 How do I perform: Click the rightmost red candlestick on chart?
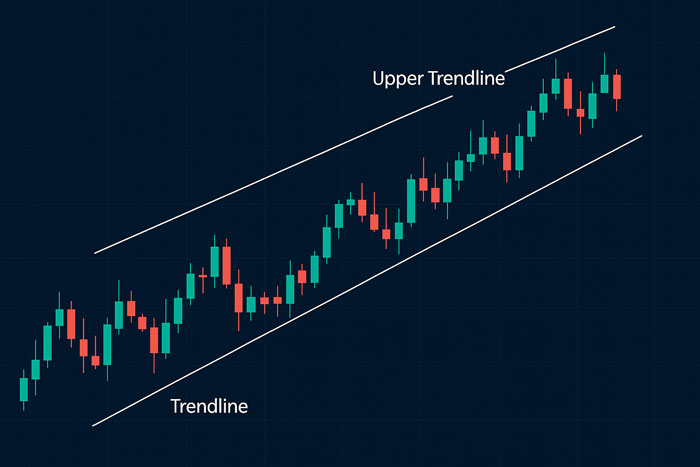[617, 87]
